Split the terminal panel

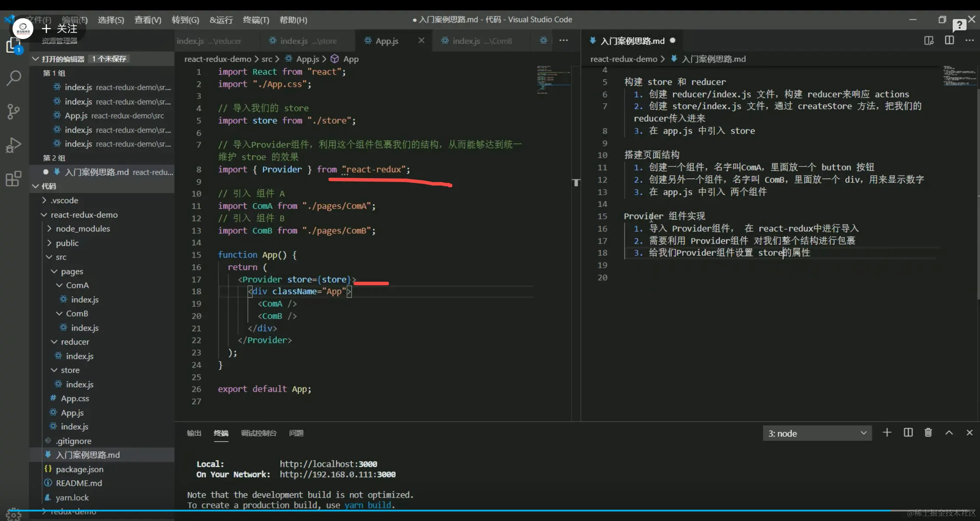[908, 433]
